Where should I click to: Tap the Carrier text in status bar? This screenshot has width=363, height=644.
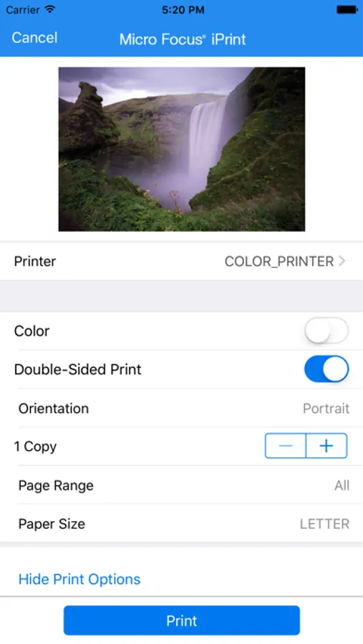(23, 9)
